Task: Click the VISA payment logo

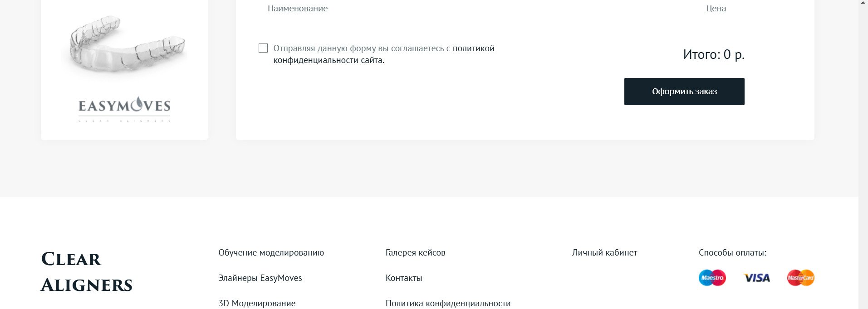Action: tap(757, 278)
